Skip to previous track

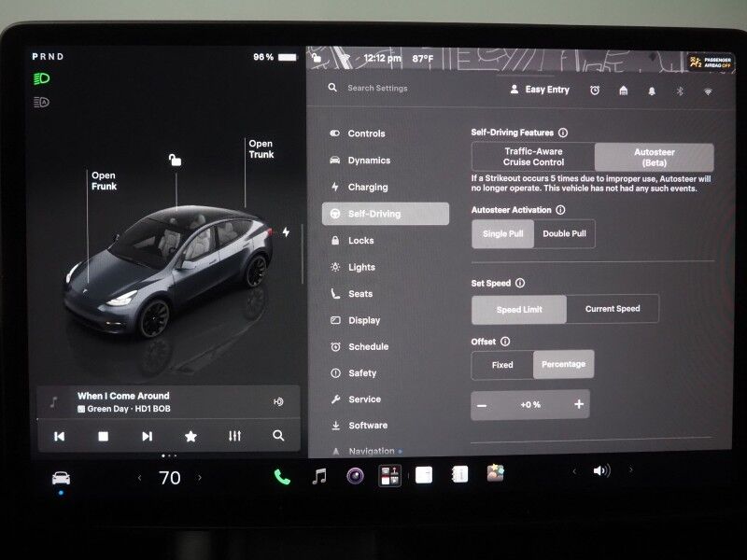[60, 436]
